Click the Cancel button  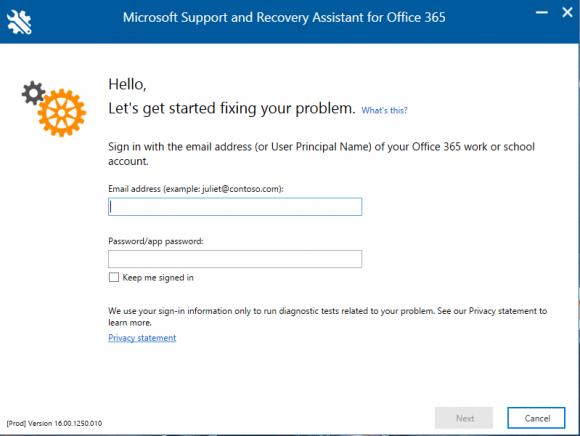click(536, 418)
